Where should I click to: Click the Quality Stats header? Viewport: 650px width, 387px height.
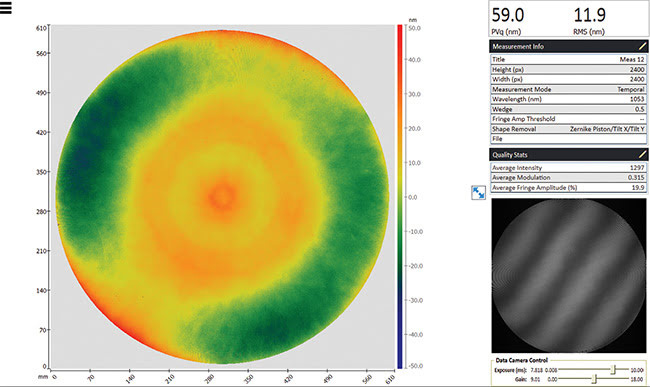click(x=568, y=155)
